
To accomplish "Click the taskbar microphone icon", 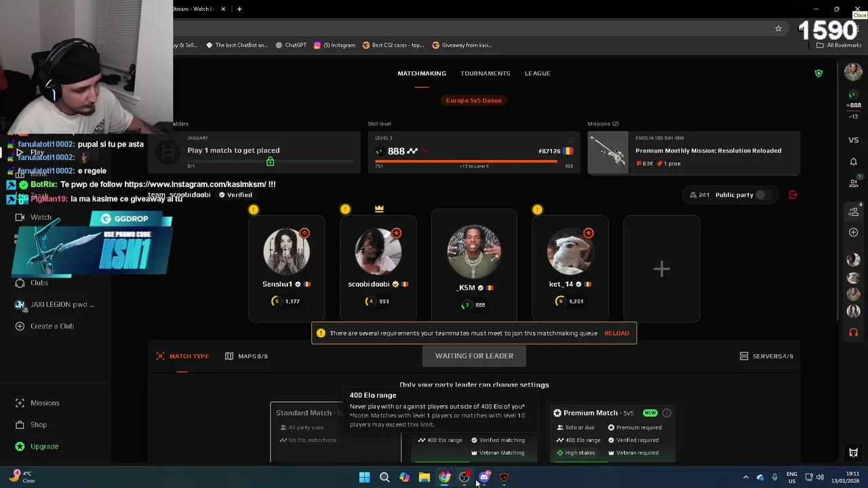I will [774, 477].
